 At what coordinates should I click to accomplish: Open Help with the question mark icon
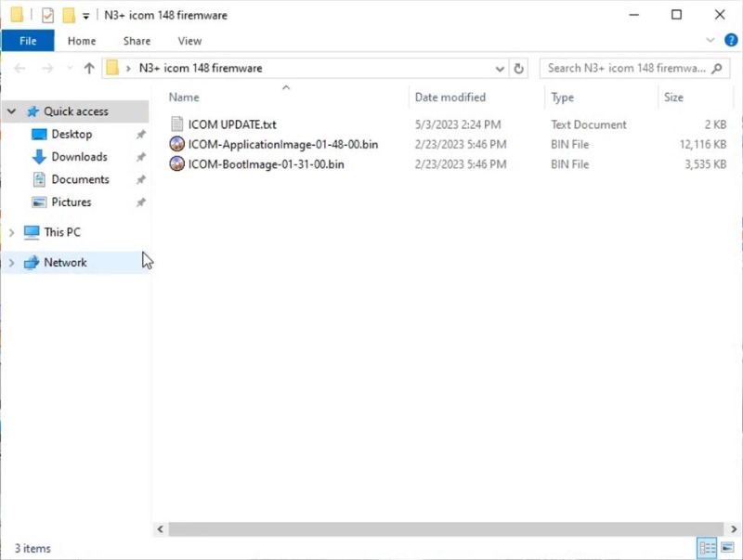[731, 40]
